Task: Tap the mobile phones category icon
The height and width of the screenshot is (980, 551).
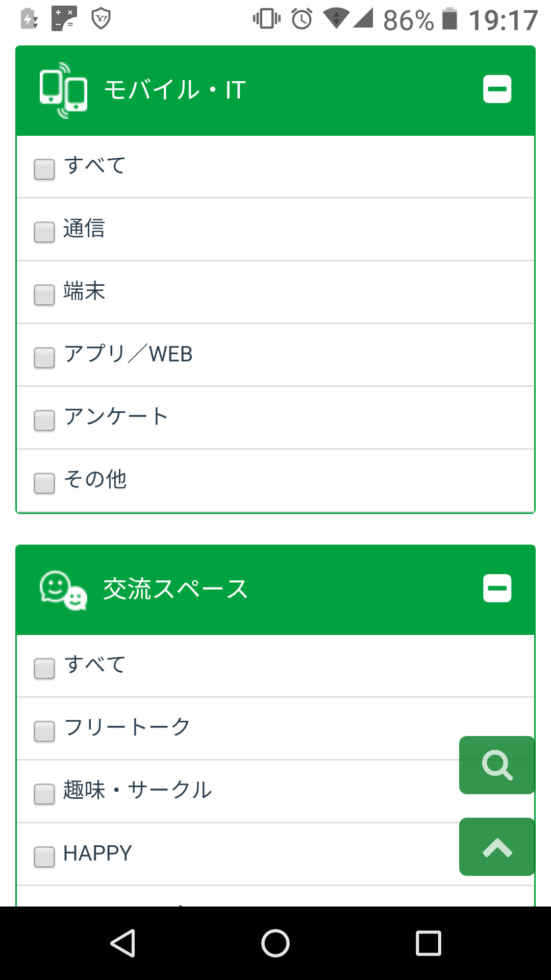Action: coord(63,90)
